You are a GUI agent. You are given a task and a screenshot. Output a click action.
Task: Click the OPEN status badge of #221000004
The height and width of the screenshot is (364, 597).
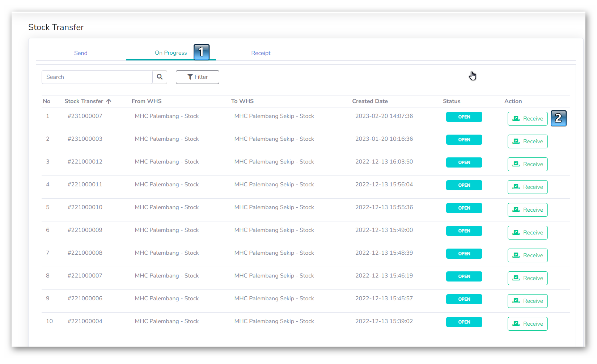pyautogui.click(x=464, y=322)
